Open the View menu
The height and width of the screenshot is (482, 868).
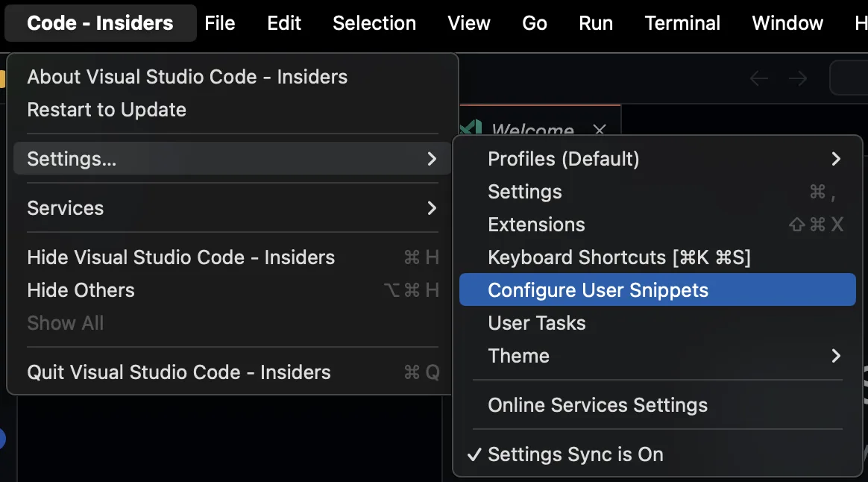click(469, 23)
